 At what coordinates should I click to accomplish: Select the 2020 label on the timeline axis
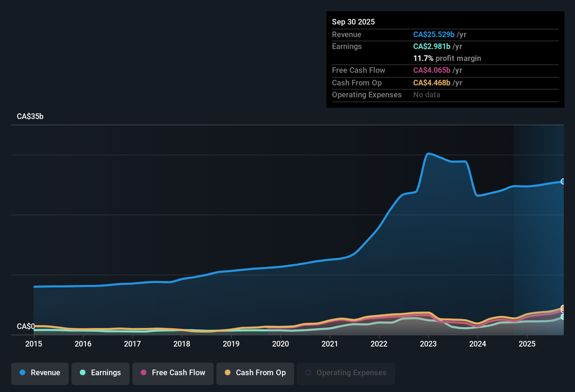pos(280,344)
